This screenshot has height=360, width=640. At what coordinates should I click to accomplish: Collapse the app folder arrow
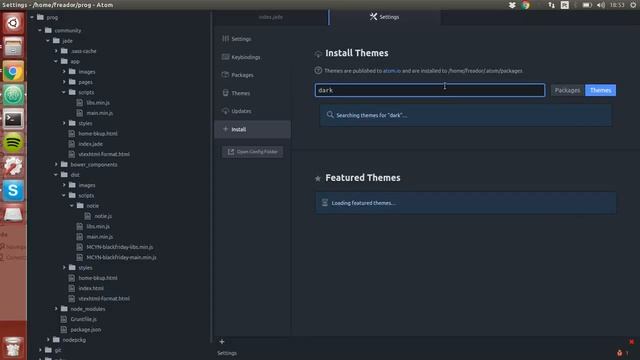(56, 61)
